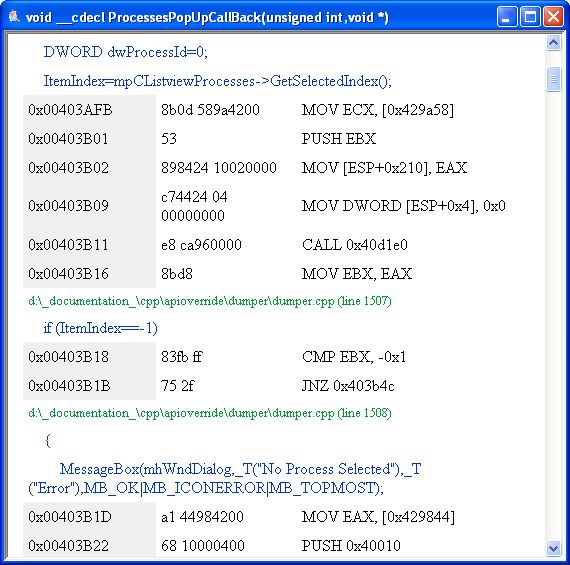Click the dumper.cpp line 1507 reference
570x565 pixels.
(210, 301)
